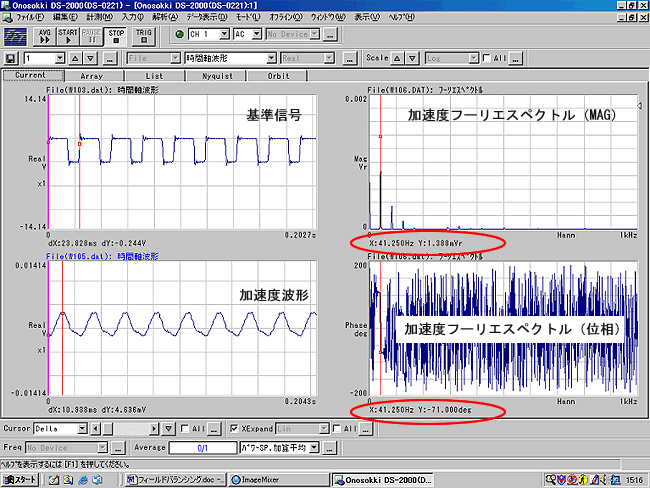Viewport: 650px width, 488px height.
Task: Click the ellipsis button after XExpand All
Action: (x=365, y=429)
